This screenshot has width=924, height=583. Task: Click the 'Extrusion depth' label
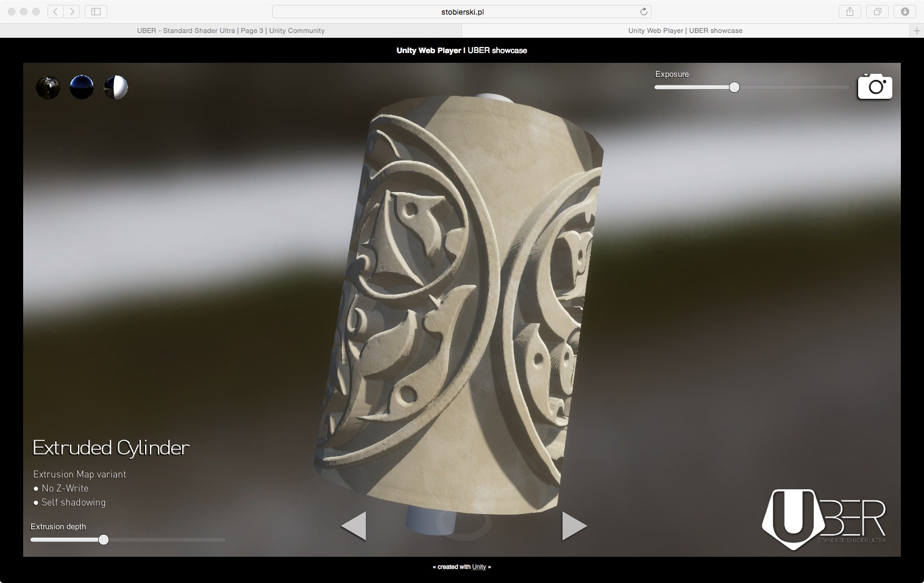click(x=59, y=527)
